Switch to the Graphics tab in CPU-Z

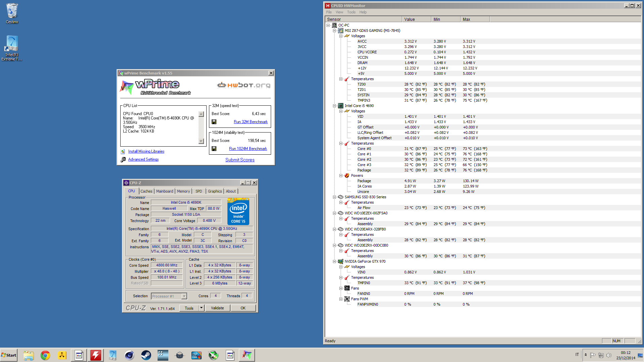coord(215,191)
